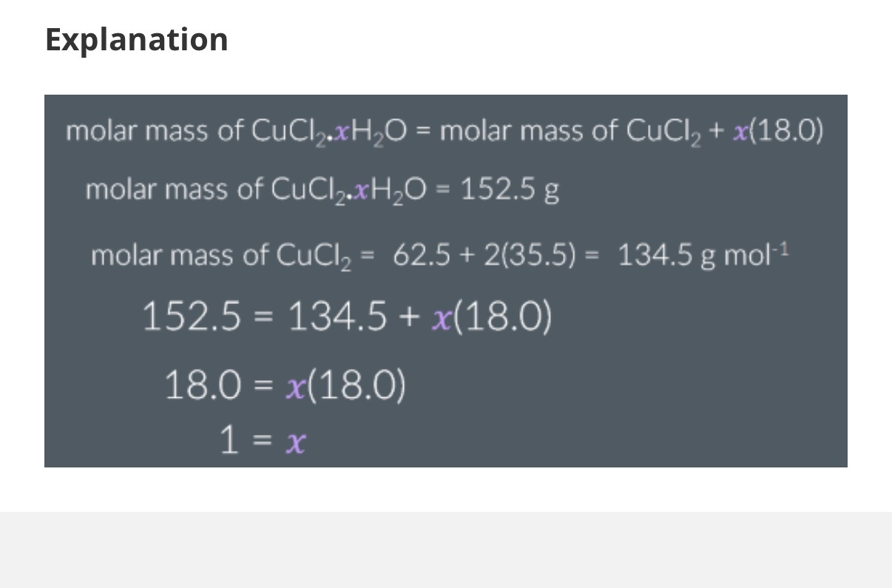
Task: Click 152.5 in the fourth equation line
Action: [x=191, y=318]
